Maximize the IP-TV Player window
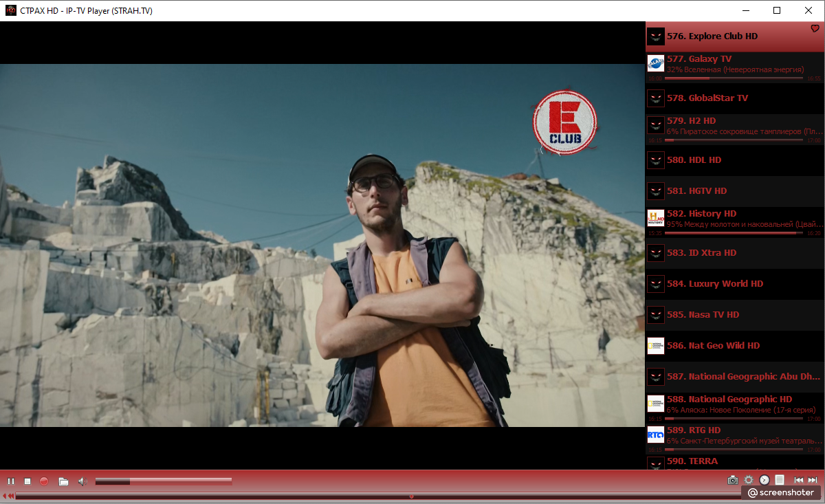 [x=777, y=10]
